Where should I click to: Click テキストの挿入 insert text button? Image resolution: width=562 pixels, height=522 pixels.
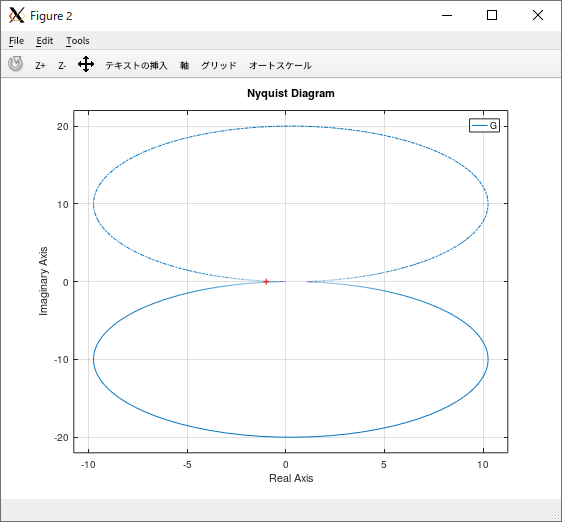pos(136,66)
